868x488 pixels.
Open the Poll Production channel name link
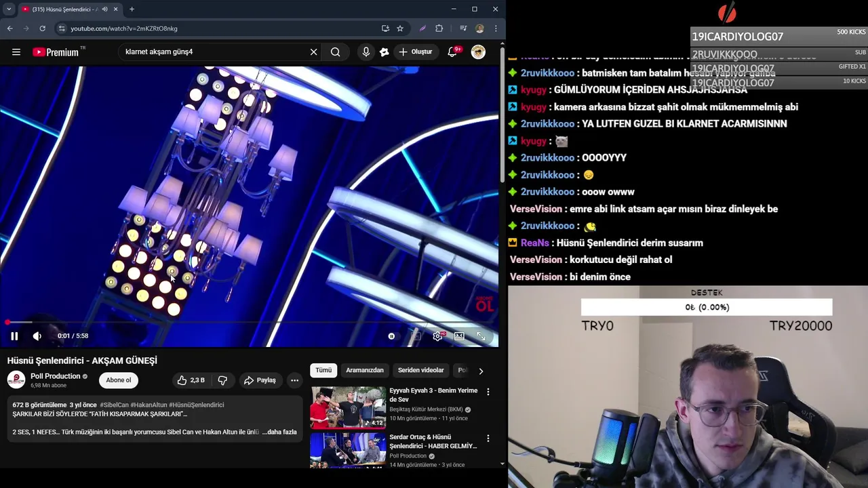click(x=56, y=376)
